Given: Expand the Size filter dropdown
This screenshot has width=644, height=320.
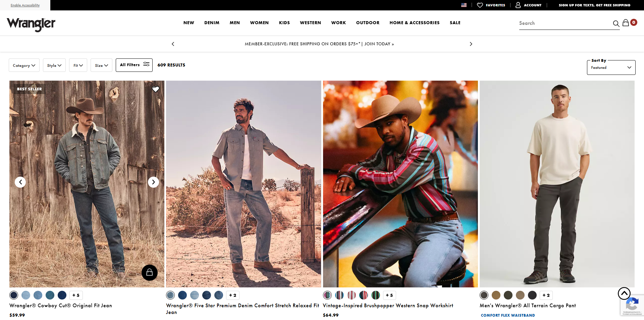Looking at the screenshot, I should click(x=101, y=65).
